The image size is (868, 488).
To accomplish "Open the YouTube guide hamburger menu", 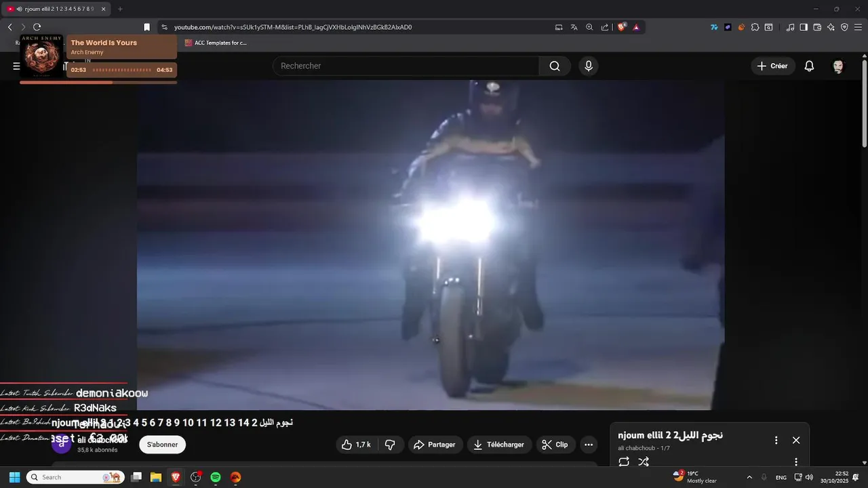I will coord(16,66).
